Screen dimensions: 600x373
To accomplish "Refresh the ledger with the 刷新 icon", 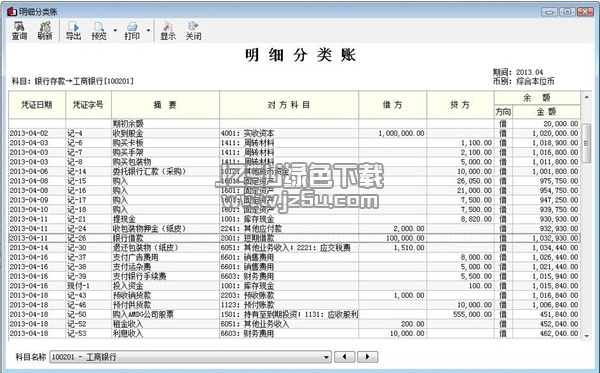I will click(45, 31).
